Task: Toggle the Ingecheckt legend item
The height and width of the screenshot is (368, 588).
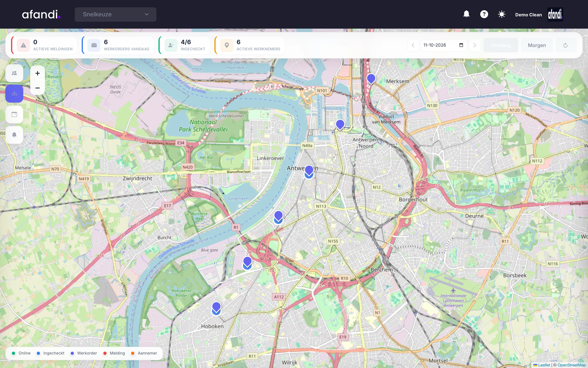Action: (x=51, y=353)
